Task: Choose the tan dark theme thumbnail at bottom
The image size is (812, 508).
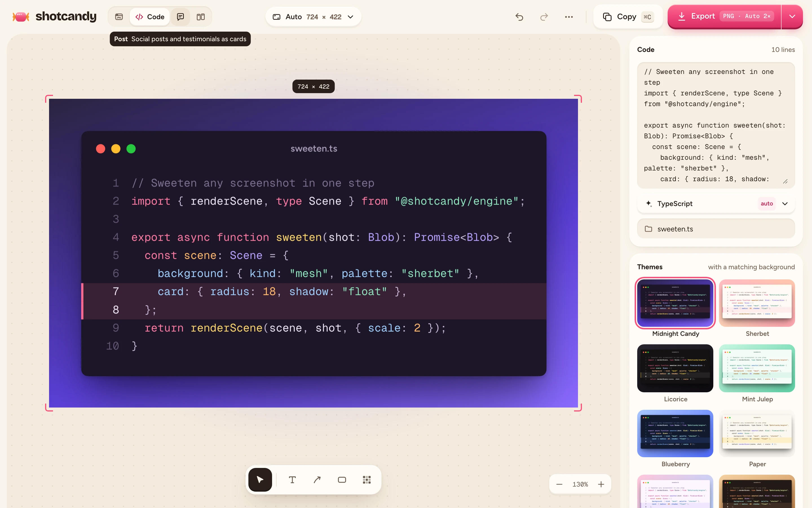Action: [x=757, y=491]
